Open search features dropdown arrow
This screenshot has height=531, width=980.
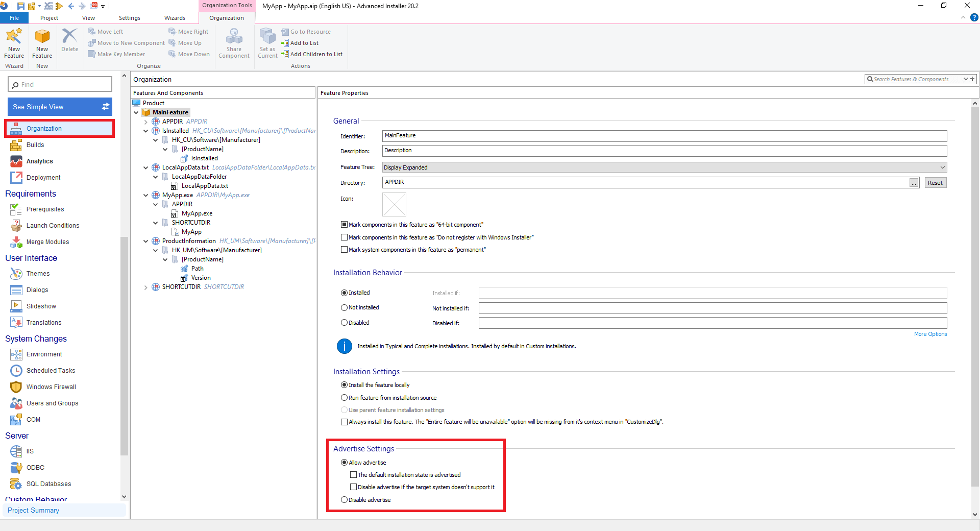click(966, 79)
